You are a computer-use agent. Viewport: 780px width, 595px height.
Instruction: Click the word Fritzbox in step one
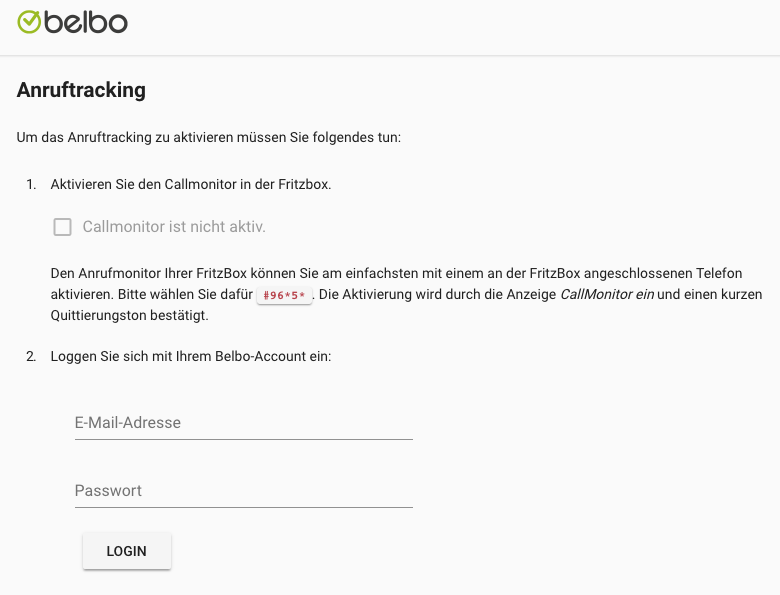click(304, 185)
